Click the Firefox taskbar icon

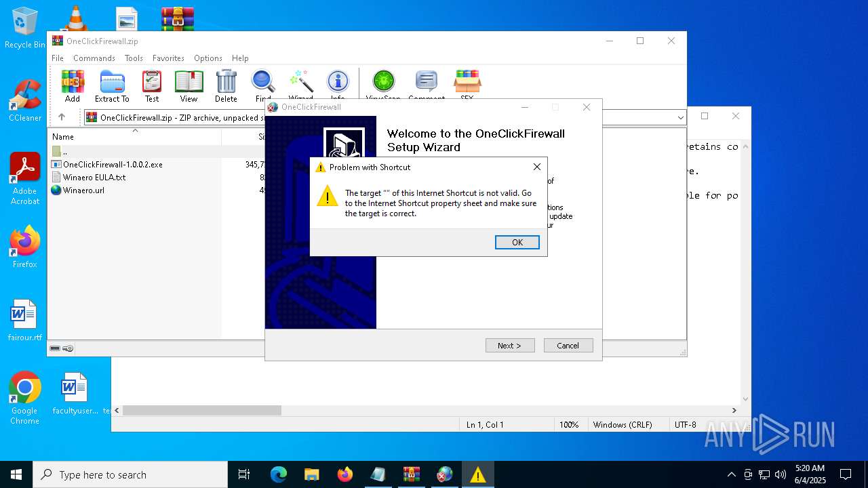(345, 474)
